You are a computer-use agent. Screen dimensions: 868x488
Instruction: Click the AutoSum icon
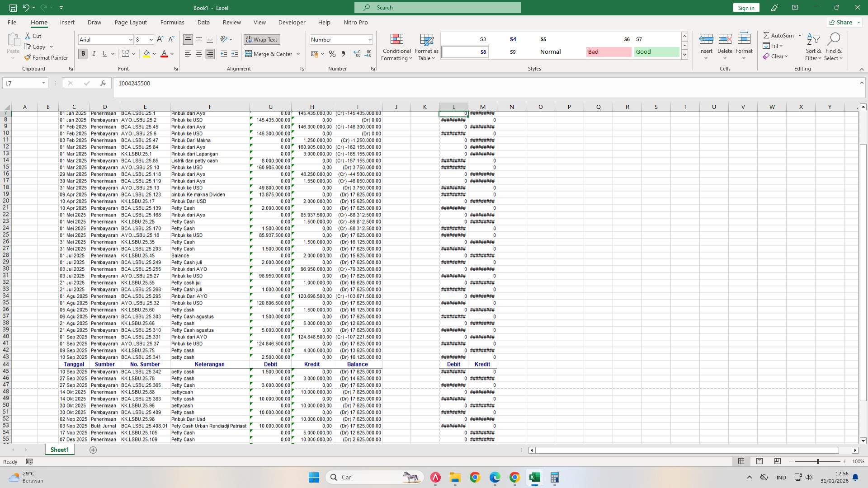[x=767, y=35]
